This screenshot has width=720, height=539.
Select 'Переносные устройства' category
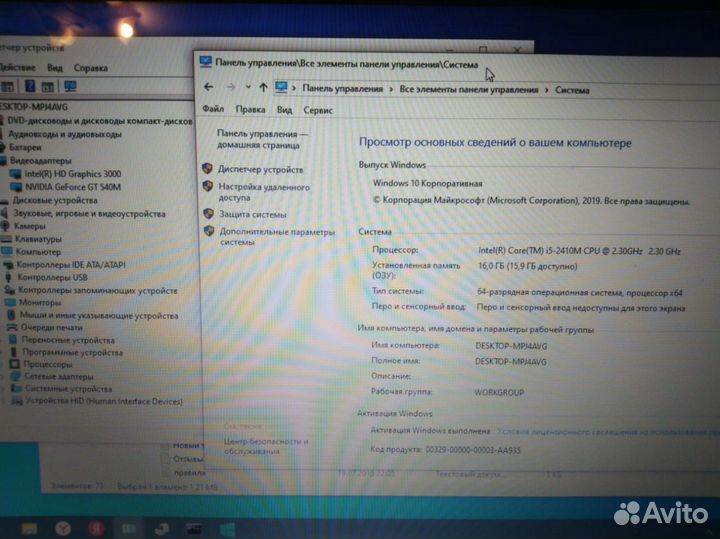point(68,340)
